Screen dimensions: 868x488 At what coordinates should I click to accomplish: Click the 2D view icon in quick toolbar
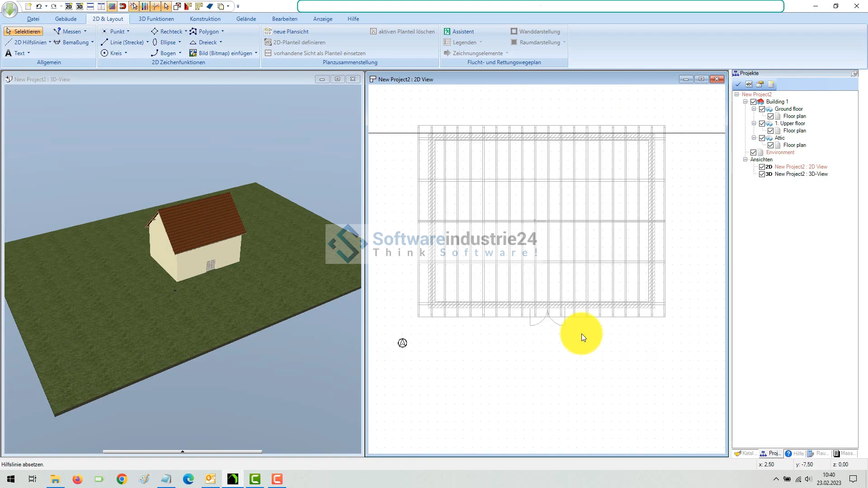(68, 6)
